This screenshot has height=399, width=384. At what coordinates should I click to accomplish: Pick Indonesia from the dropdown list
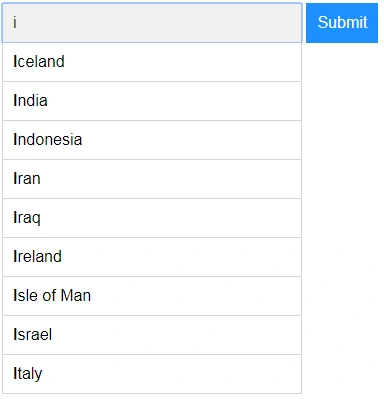pos(152,140)
